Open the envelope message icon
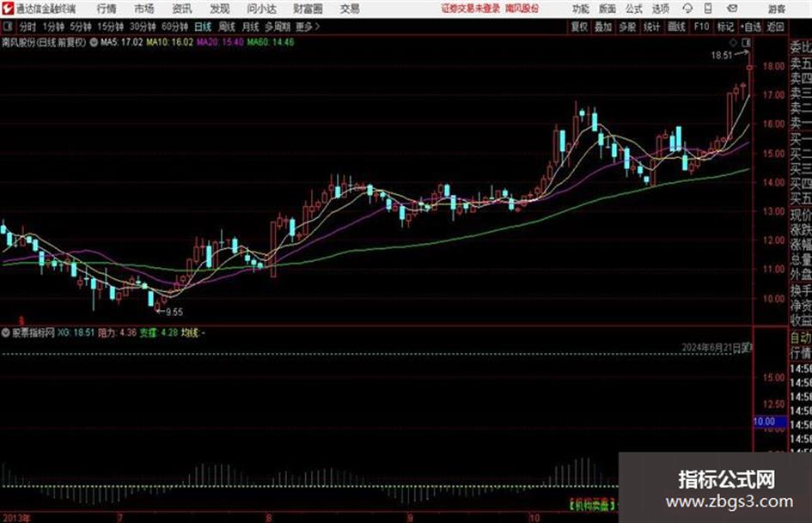 pos(732,9)
